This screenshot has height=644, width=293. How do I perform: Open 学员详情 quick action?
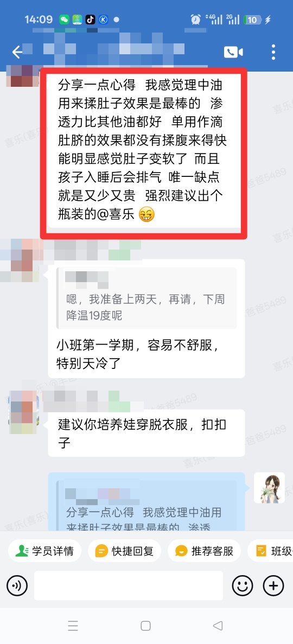(x=44, y=551)
